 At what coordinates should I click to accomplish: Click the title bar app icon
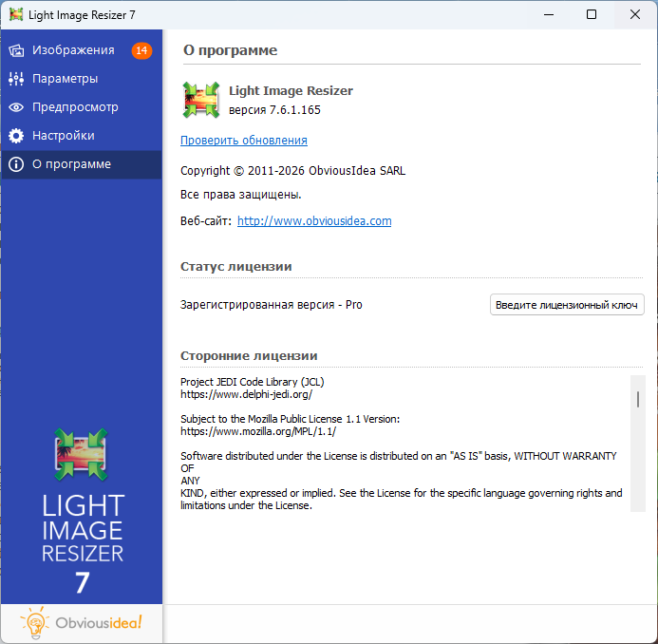coord(16,14)
